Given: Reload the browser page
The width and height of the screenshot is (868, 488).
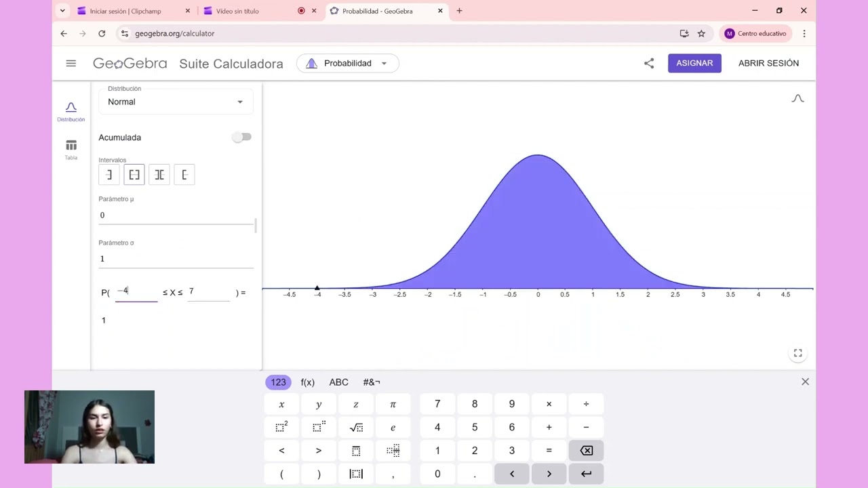Looking at the screenshot, I should (102, 33).
